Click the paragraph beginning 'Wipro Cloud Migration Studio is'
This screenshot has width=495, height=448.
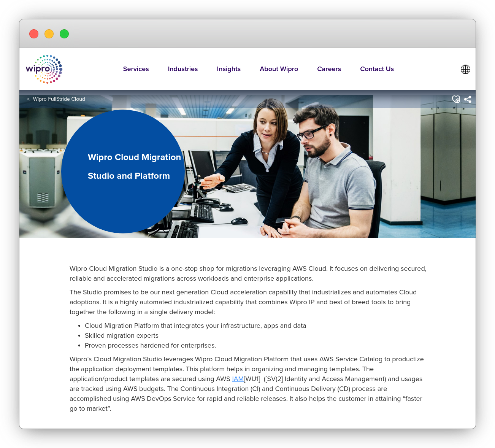click(248, 273)
